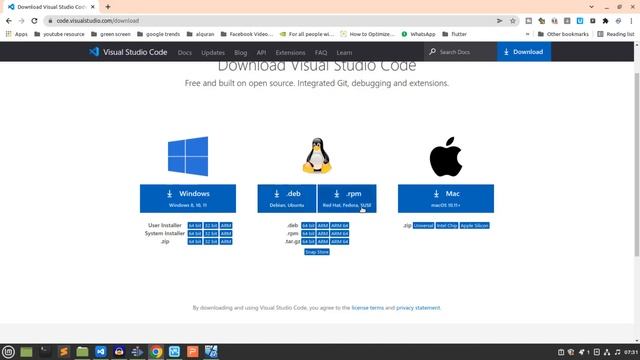
Task: Click the Linux Tux penguin image
Action: 317,156
